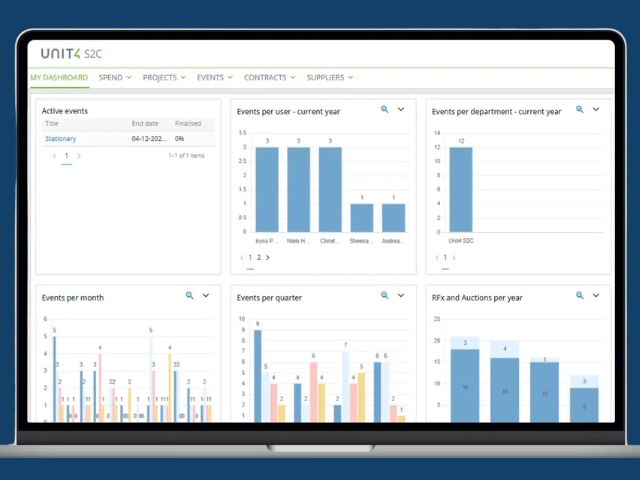
Task: Open the Suppliers menu chevron arrow
Action: pos(351,77)
